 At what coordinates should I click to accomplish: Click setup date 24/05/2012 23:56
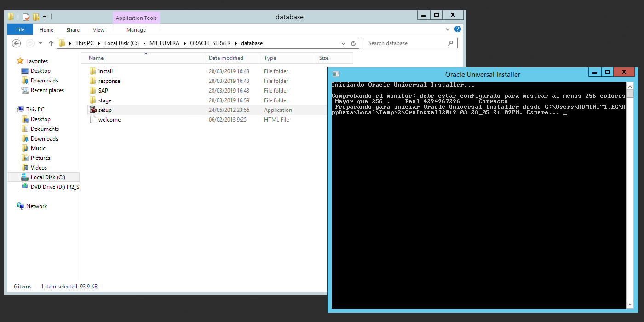pyautogui.click(x=229, y=110)
